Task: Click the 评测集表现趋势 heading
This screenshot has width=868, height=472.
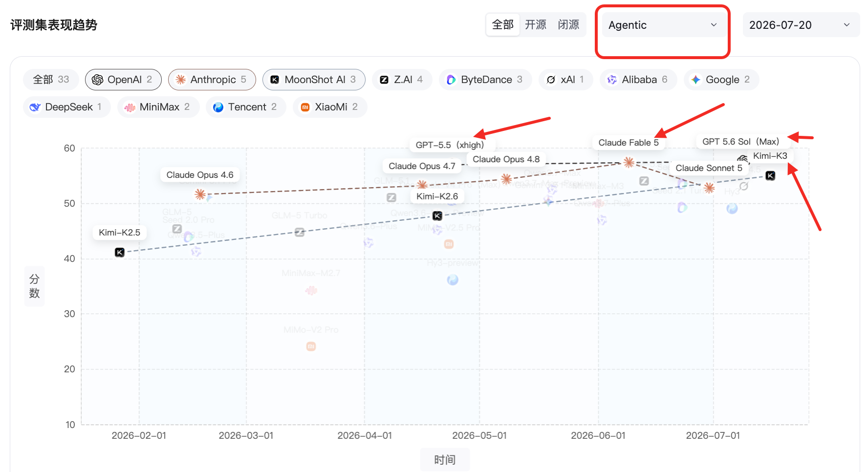Action: pyautogui.click(x=54, y=25)
